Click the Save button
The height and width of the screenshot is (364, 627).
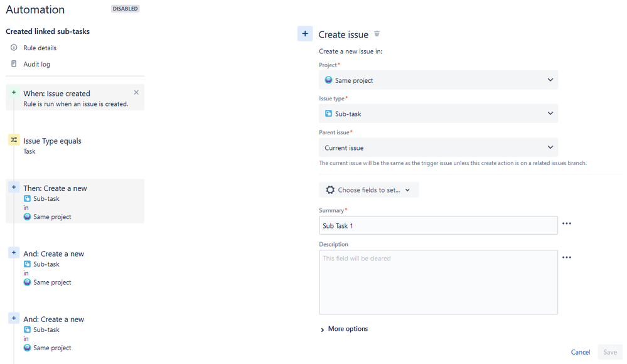click(609, 352)
